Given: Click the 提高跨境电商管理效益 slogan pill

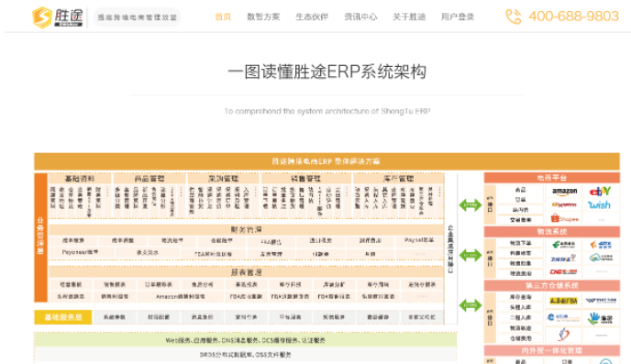Looking at the screenshot, I should [138, 17].
